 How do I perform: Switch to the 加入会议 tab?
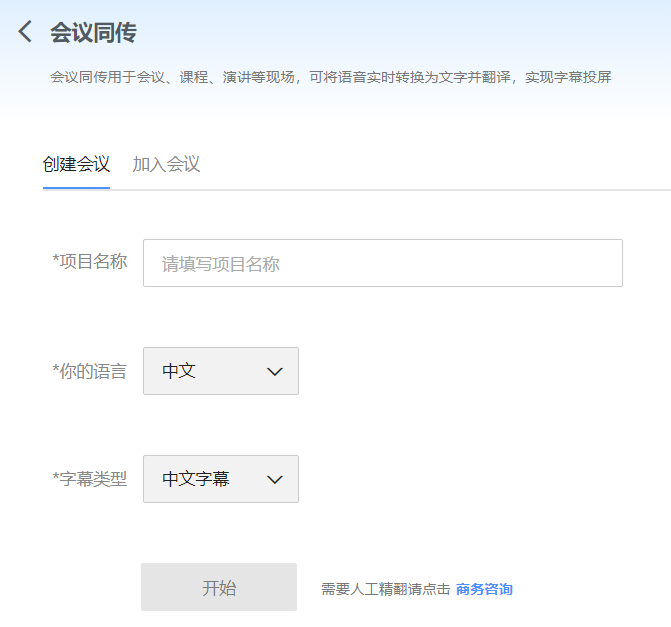coord(166,165)
